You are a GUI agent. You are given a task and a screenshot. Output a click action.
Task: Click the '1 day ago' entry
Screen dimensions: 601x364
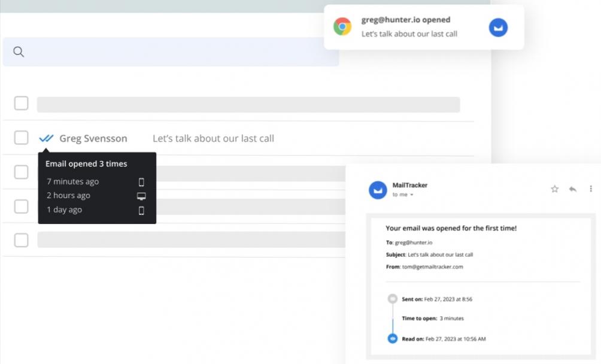64,210
